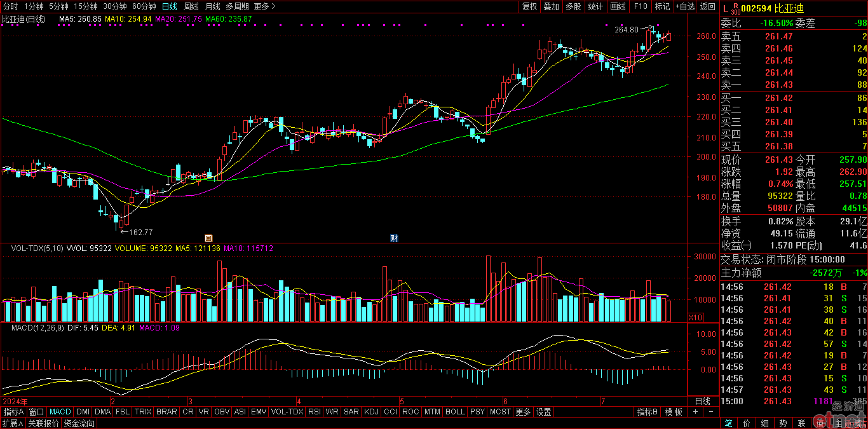
Task: Expand the 更多 periods menu at top
Action: [264, 6]
